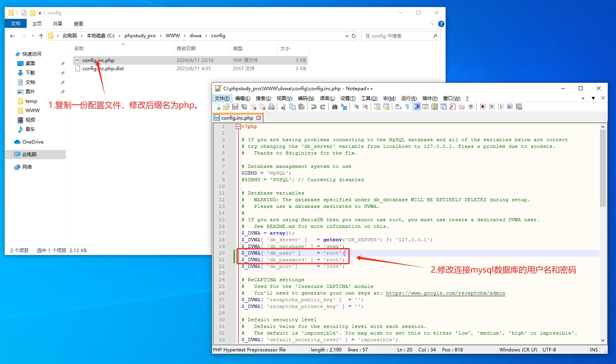Expand the Explorer ribbon chevron
The height and width of the screenshot is (364, 616).
[x=433, y=24]
